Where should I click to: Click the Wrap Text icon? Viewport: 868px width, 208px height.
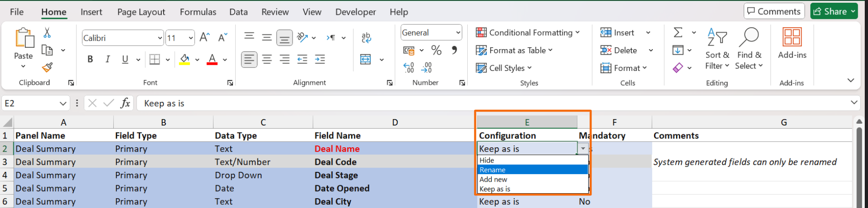366,38
